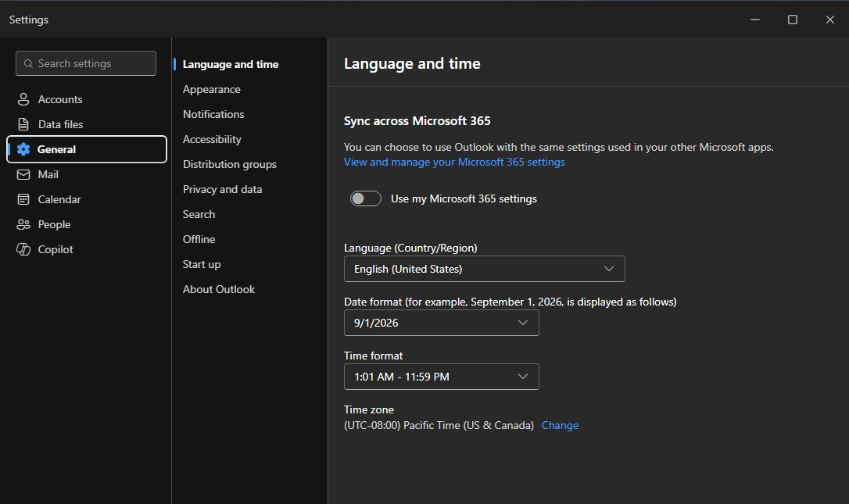
Task: Select Calendar in settings sidebar
Action: (x=87, y=199)
